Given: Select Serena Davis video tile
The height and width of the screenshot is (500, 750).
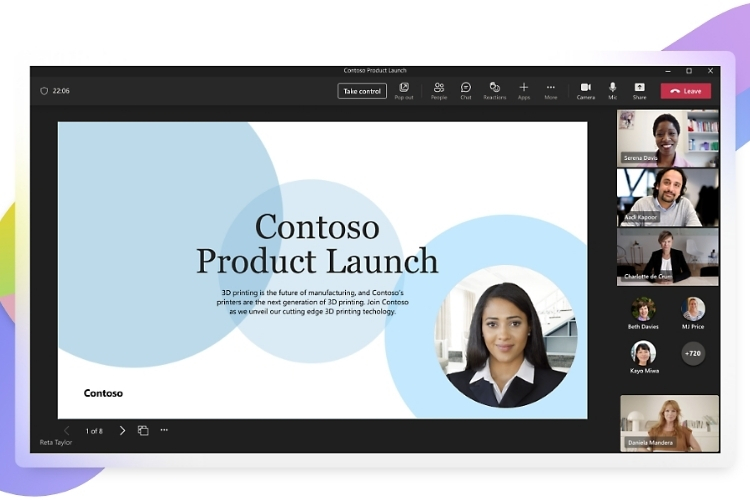Looking at the screenshot, I should tap(668, 138).
